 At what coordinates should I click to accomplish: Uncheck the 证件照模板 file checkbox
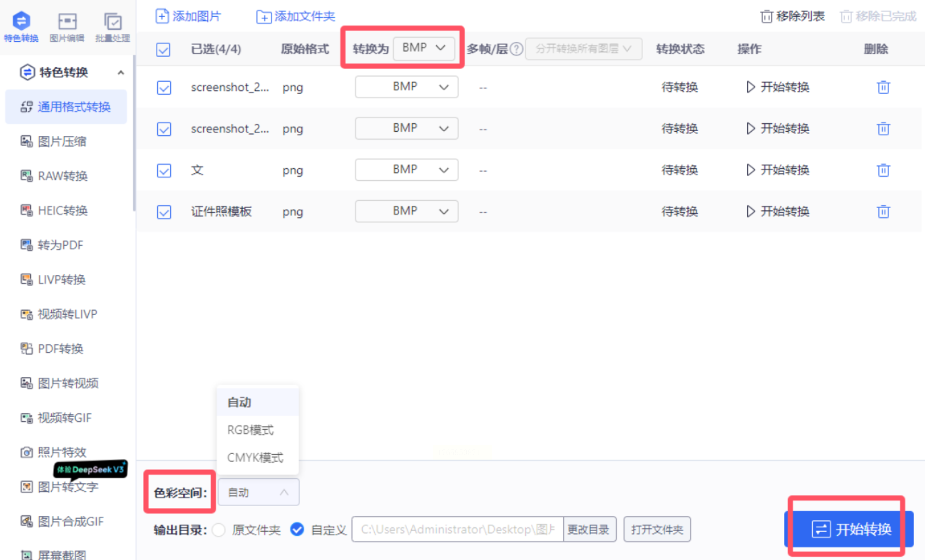(x=164, y=212)
